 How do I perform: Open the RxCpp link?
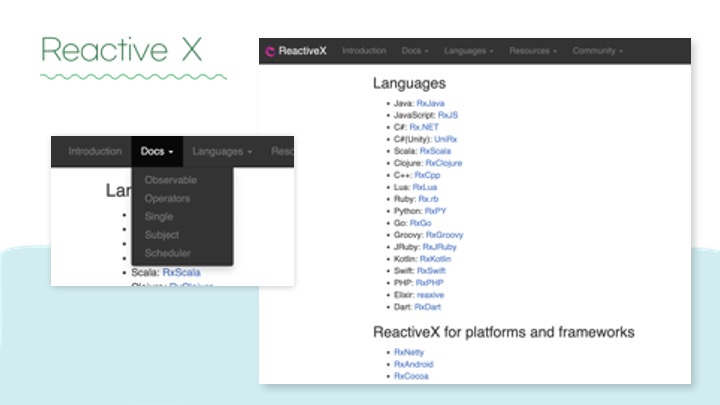click(x=427, y=175)
